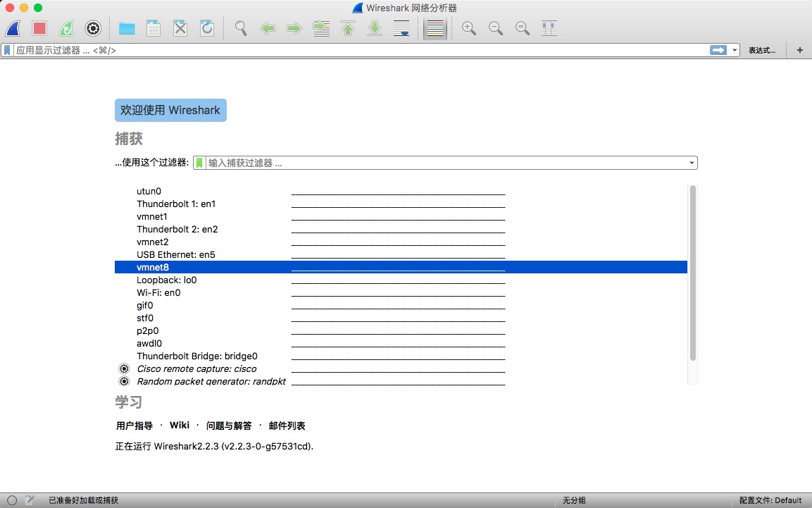
Task: Select the USB Ethernet: en5 interface
Action: point(401,255)
